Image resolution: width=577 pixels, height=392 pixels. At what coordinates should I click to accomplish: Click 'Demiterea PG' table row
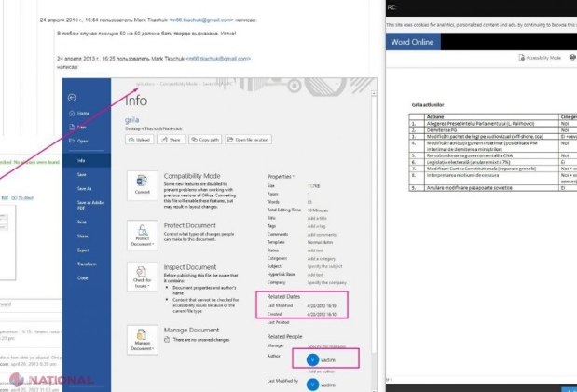coord(491,130)
